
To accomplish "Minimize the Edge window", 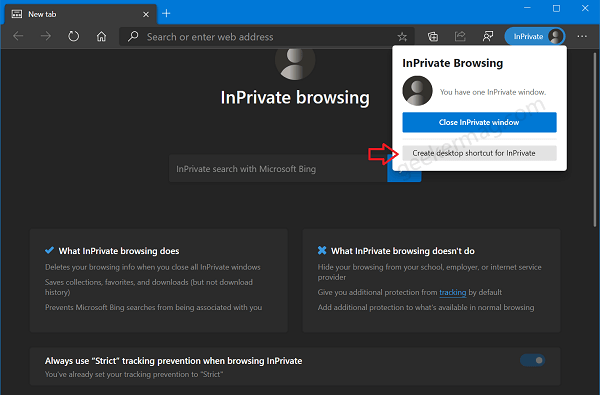I will click(x=527, y=8).
